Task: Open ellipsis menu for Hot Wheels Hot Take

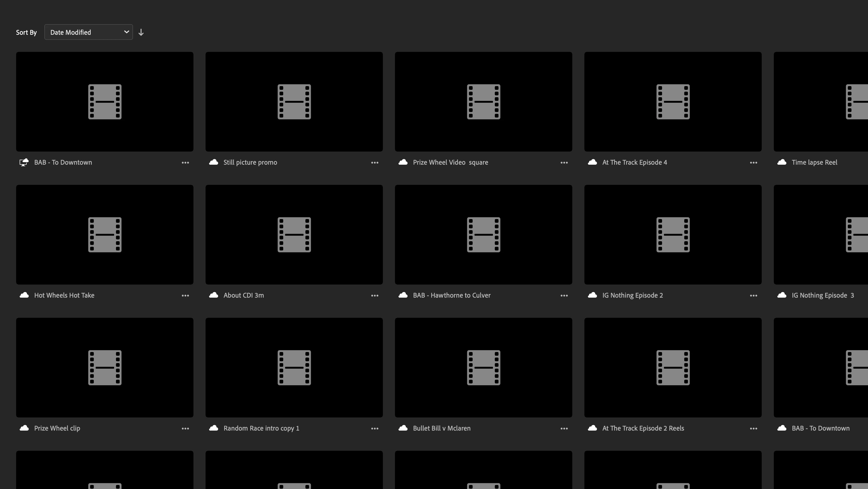Action: pos(185,296)
